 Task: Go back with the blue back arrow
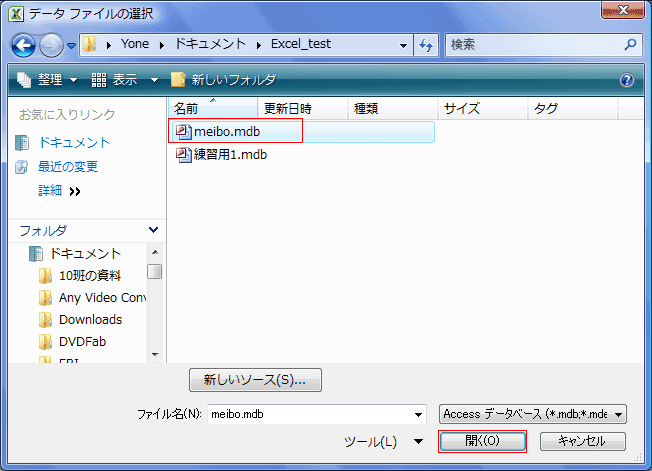coord(23,45)
